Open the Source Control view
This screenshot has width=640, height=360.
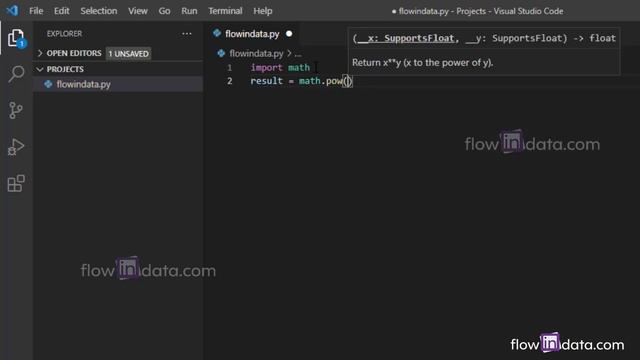(16, 110)
